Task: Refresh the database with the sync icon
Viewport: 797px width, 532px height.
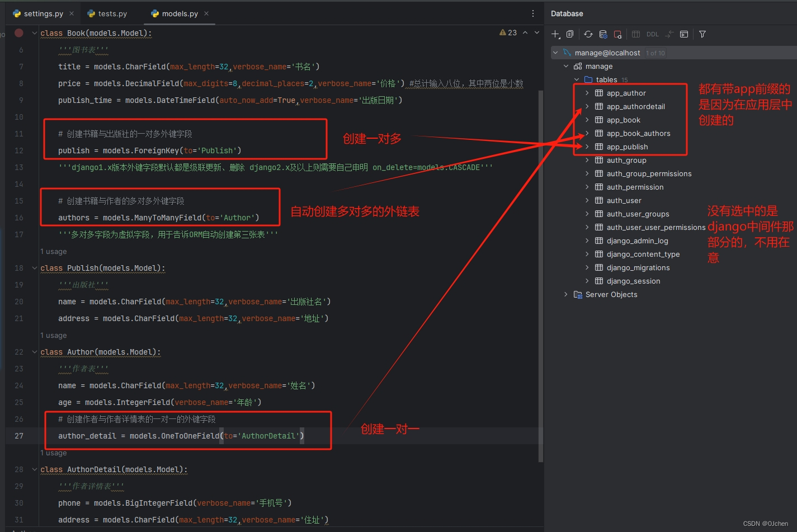Action: pos(588,34)
